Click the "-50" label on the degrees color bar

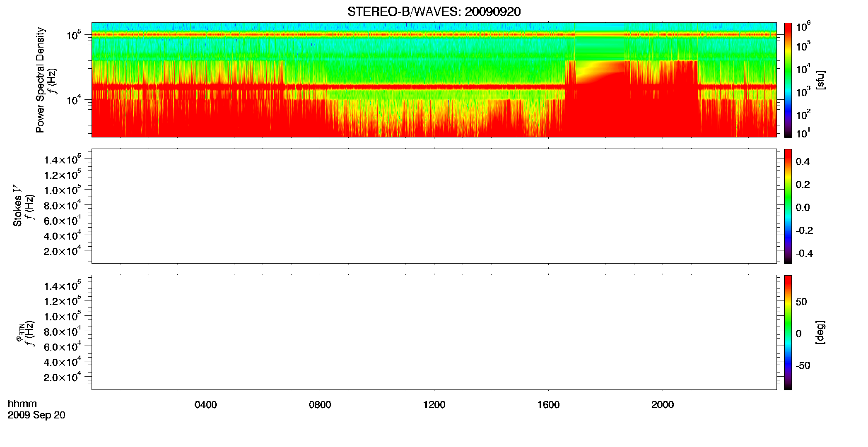pos(803,365)
